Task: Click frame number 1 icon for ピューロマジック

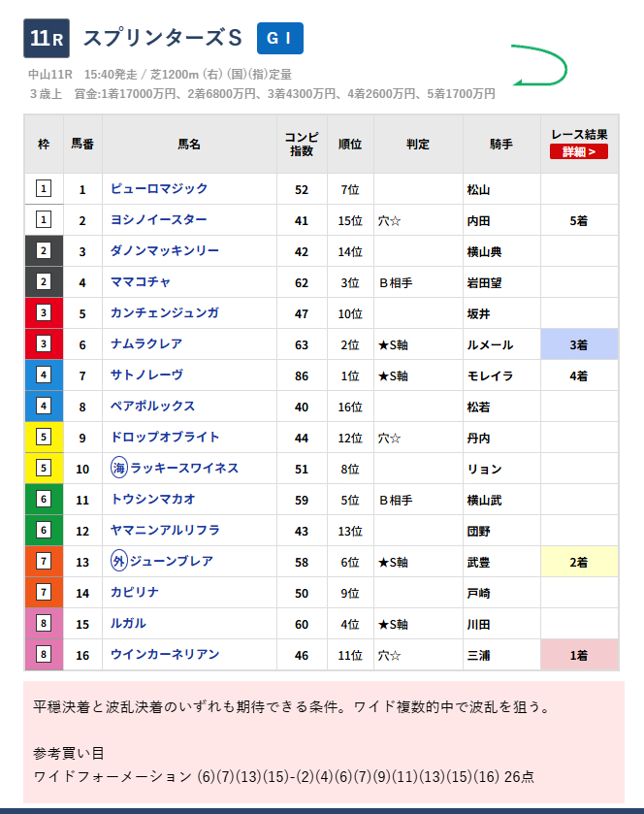Action: point(44,189)
